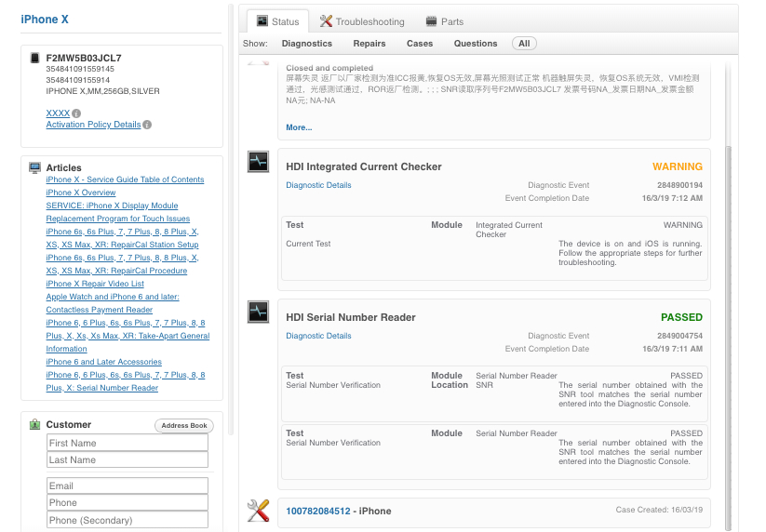766x532 pixels.
Task: Click the HDI Serial Number Reader diagnostic icon
Action: point(258,312)
